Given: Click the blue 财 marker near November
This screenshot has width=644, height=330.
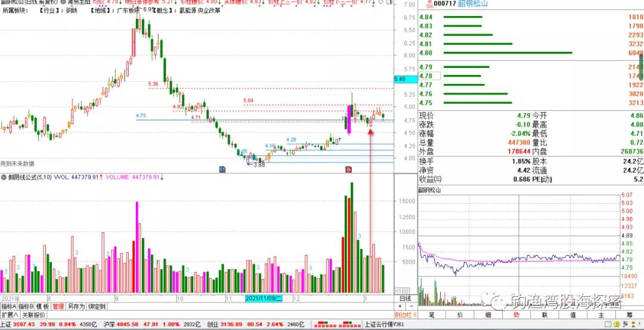Looking at the screenshot, I should 222,169.
